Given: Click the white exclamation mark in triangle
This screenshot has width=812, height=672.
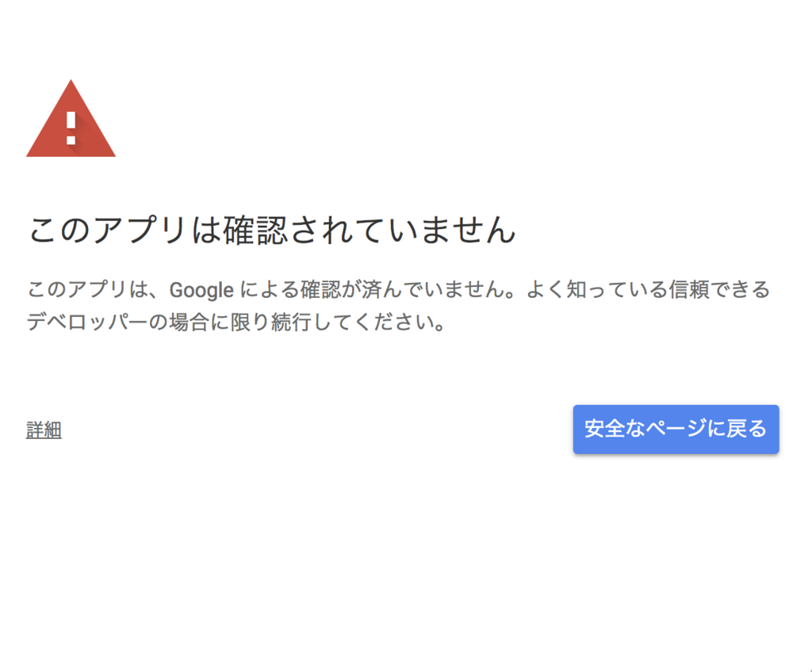Looking at the screenshot, I should tap(71, 128).
